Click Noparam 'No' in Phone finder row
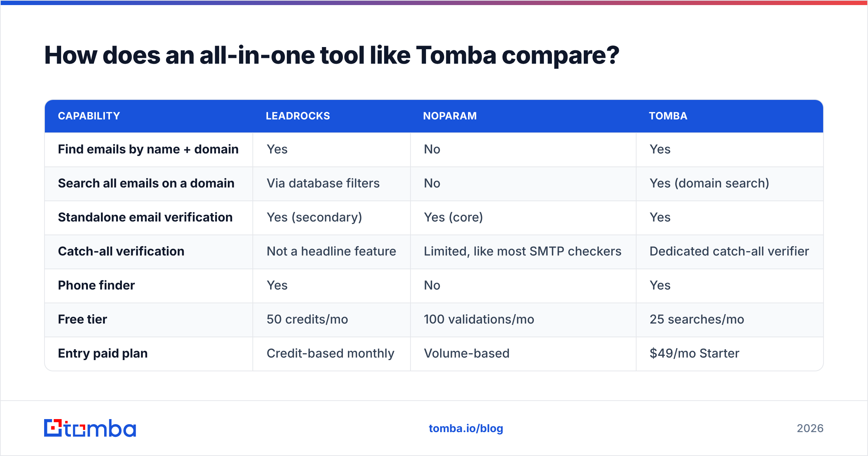This screenshot has height=456, width=868. 432,285
